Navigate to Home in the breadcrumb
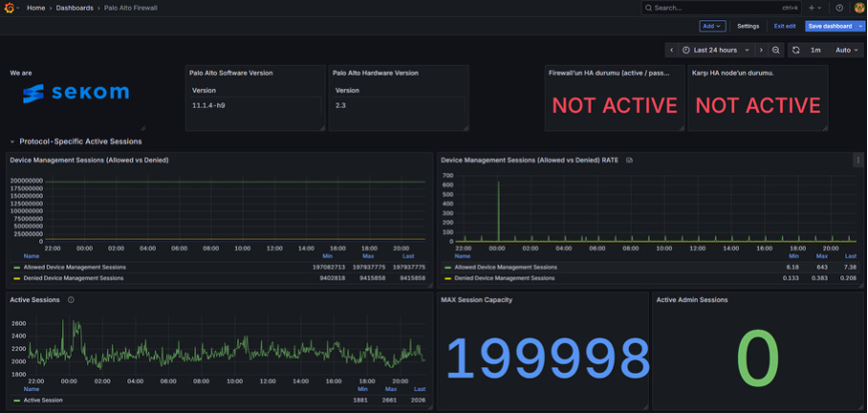This screenshot has height=413, width=868. point(35,8)
